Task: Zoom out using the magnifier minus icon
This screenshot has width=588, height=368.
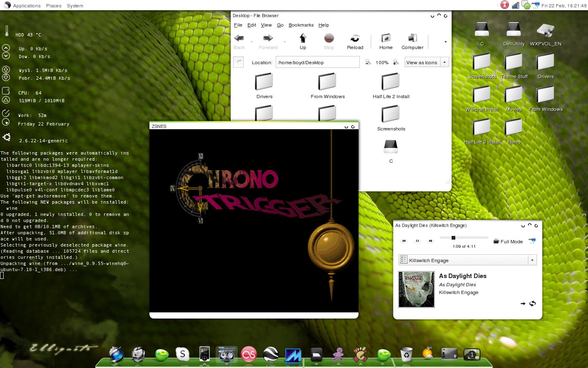Action: tap(368, 62)
